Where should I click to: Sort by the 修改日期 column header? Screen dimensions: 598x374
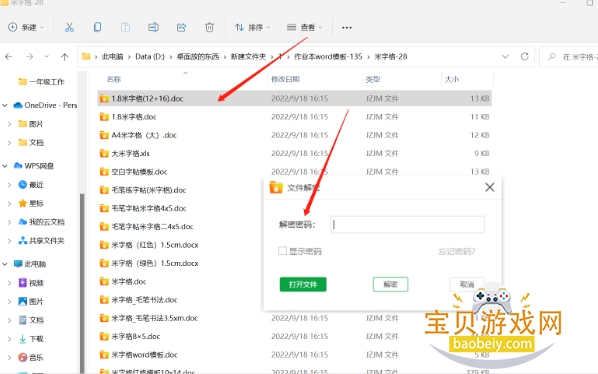coord(285,79)
